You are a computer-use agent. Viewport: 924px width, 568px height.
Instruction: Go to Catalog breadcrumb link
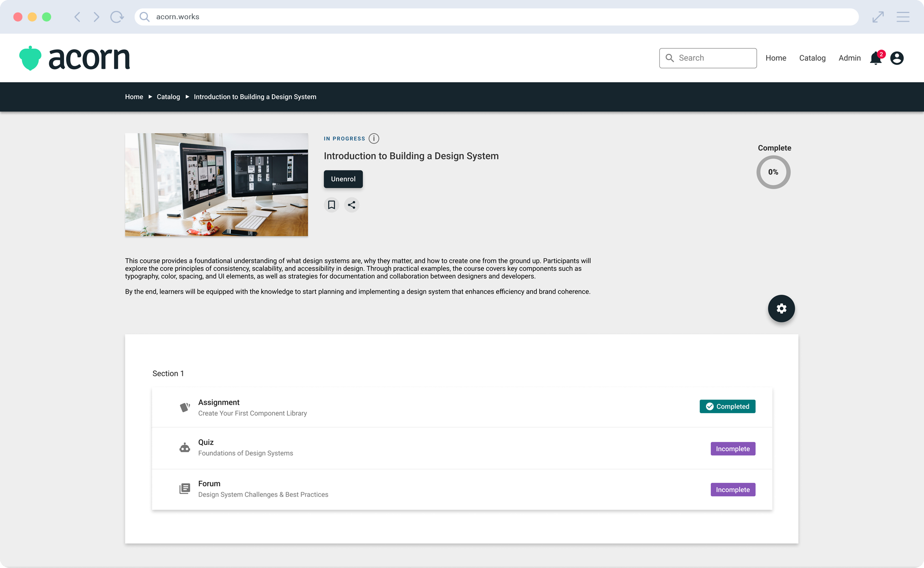coord(168,97)
